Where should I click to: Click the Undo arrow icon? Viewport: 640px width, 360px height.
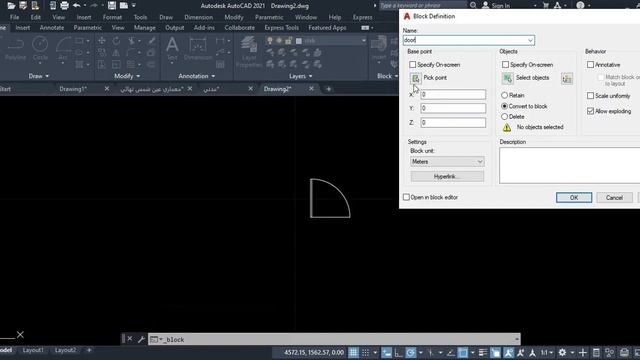[76, 6]
